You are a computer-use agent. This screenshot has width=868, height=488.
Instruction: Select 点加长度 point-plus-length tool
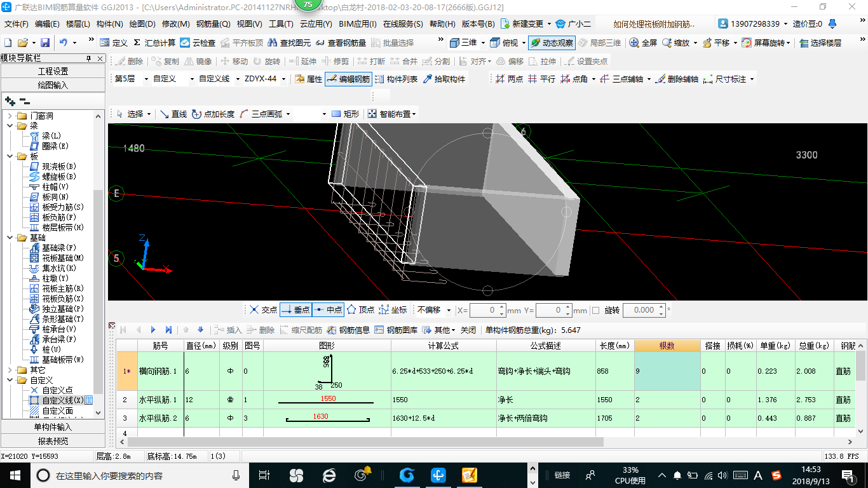click(x=213, y=114)
